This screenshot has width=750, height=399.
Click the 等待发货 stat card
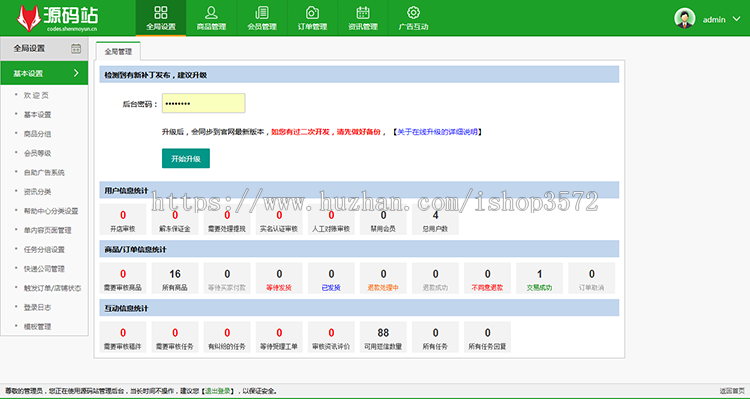point(279,278)
